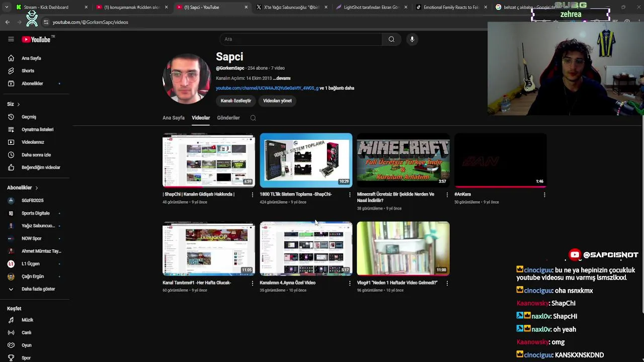The width and height of the screenshot is (644, 362).
Task: Switch to the LightShot browser tab
Action: tap(371, 7)
